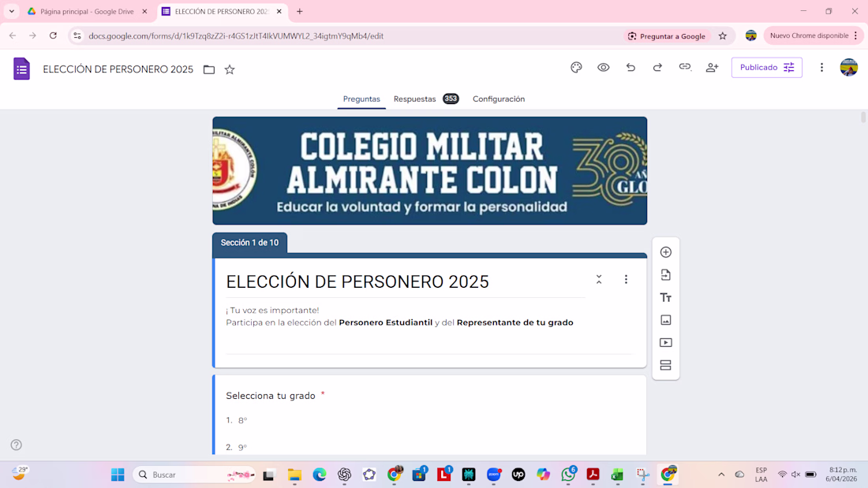This screenshot has width=868, height=488.
Task: Add collaborators to the form
Action: pyautogui.click(x=712, y=68)
